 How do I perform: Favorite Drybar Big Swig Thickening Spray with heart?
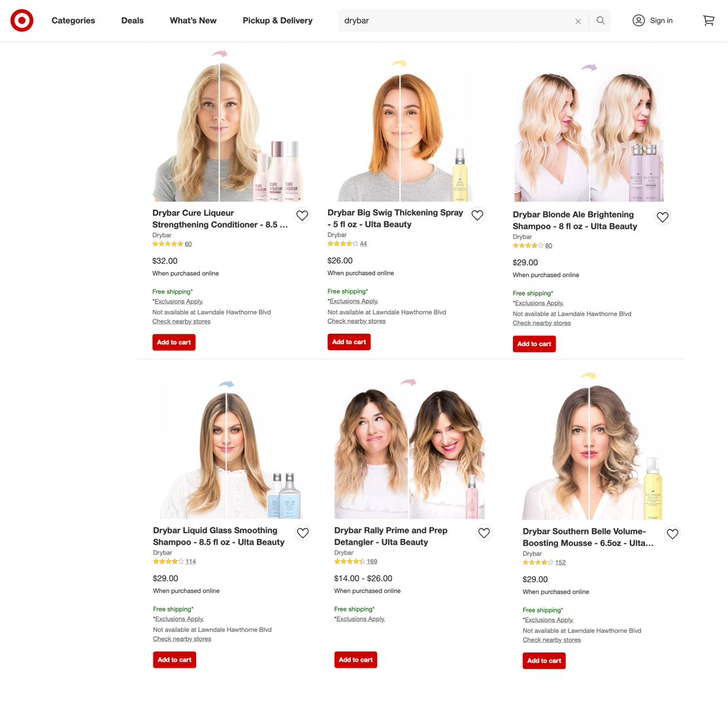tap(477, 215)
